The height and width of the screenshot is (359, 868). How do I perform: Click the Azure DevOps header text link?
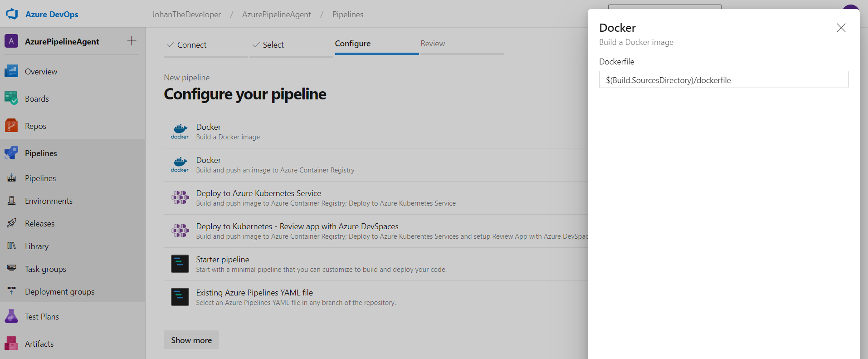(52, 15)
